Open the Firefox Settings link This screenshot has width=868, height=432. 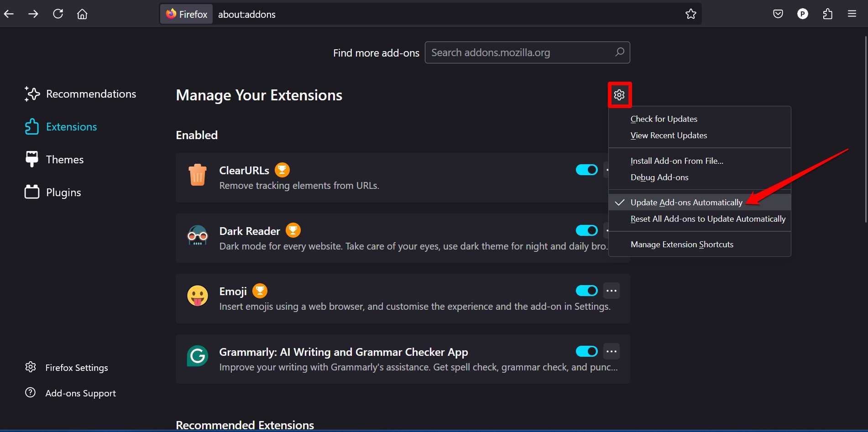76,368
